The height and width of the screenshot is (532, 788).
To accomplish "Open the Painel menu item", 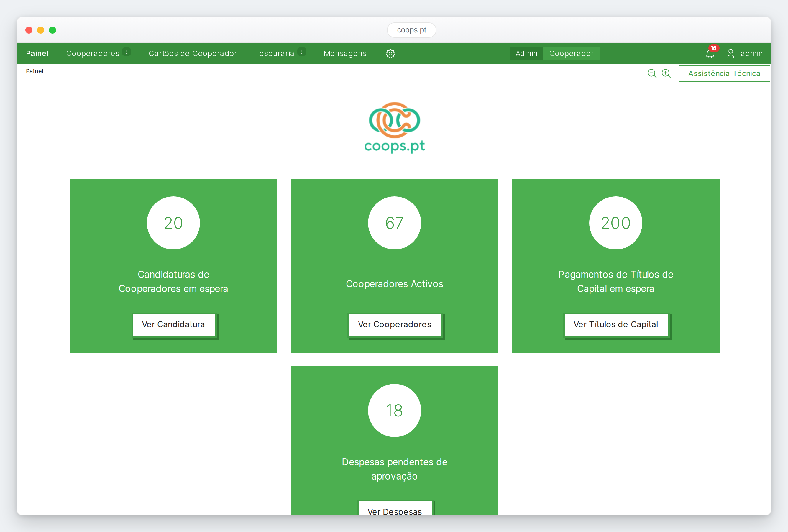I will (37, 54).
